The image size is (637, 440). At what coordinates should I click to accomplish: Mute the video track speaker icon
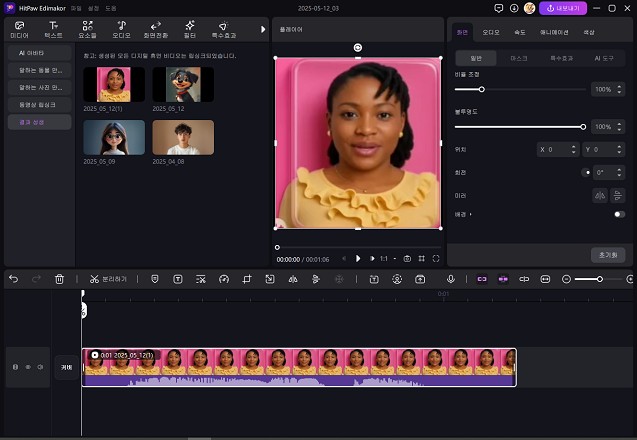40,367
